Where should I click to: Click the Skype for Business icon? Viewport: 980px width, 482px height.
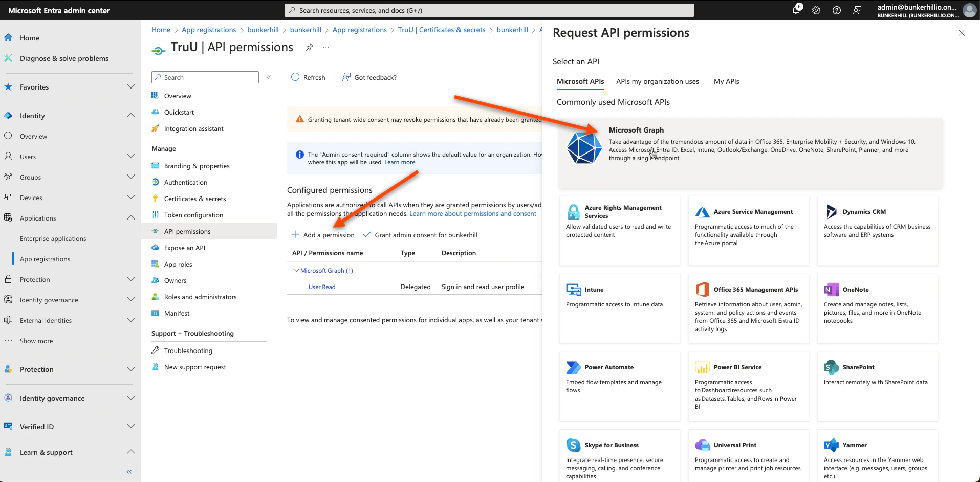point(573,445)
